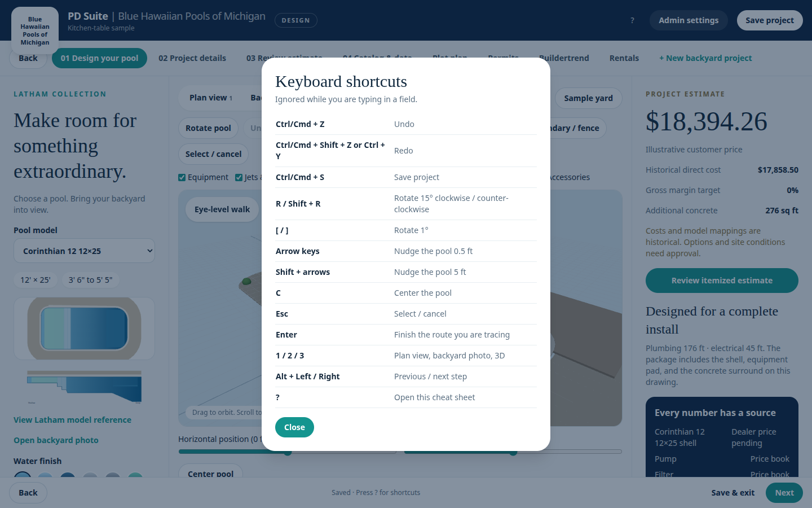
Task: Click the Save project button
Action: click(770, 20)
